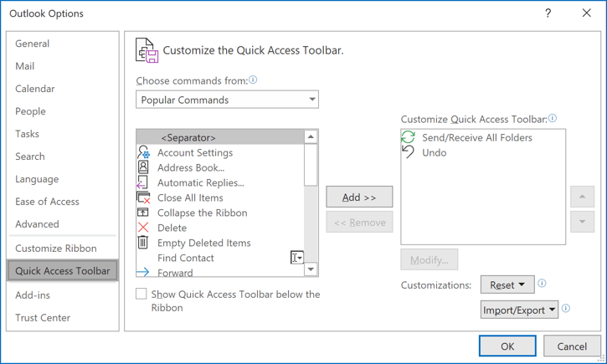Click the Modify... button
This screenshot has height=364, width=607.
click(430, 259)
